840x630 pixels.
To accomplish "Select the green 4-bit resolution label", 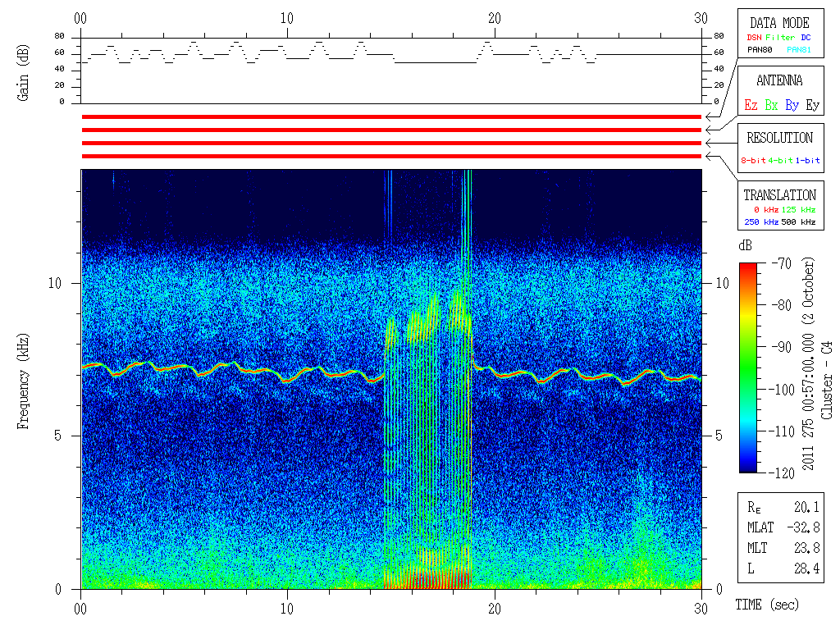I will pos(780,160).
